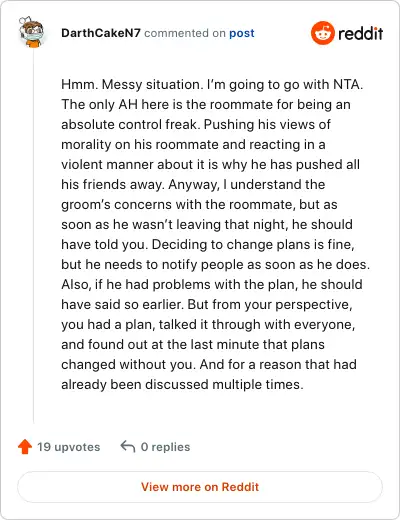
Task: Click the sentence 'Deciding to change plans is fine'
Action: coord(253,244)
